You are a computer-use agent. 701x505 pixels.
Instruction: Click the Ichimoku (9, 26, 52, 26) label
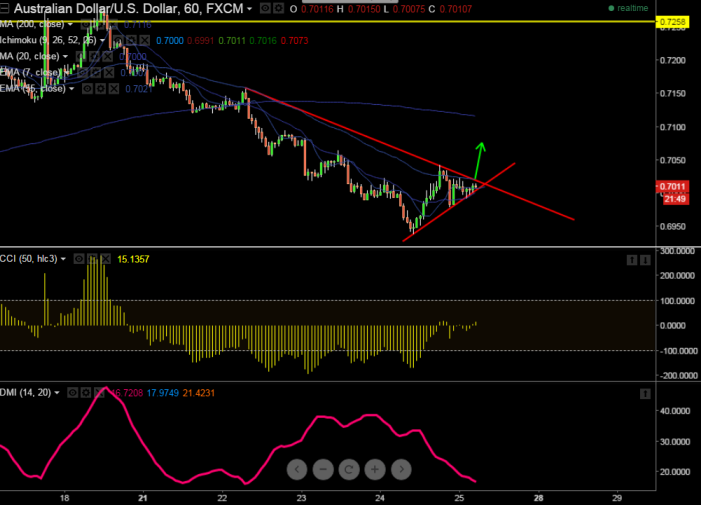[x=48, y=40]
